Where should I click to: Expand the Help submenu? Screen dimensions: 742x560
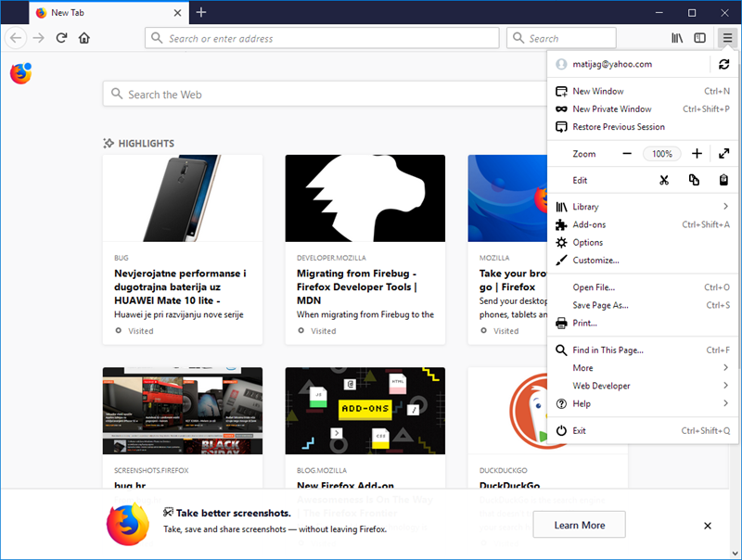[x=642, y=403]
